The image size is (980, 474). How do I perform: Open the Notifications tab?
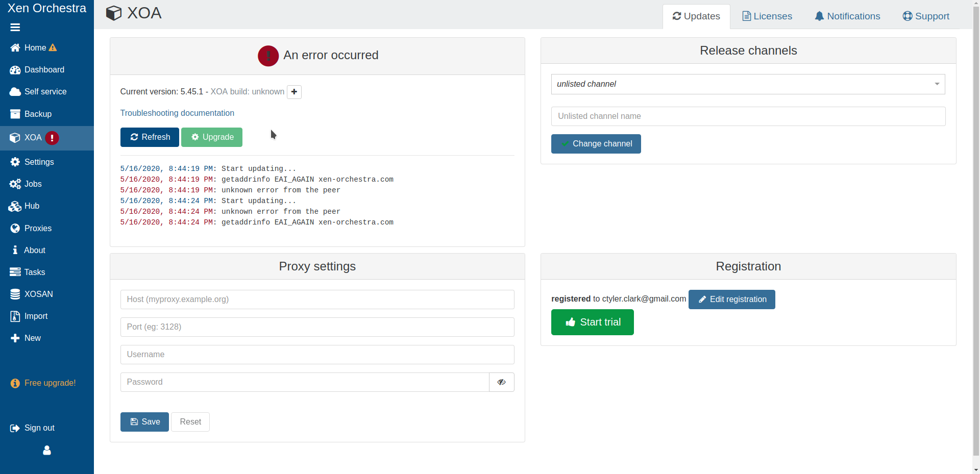pyautogui.click(x=847, y=16)
